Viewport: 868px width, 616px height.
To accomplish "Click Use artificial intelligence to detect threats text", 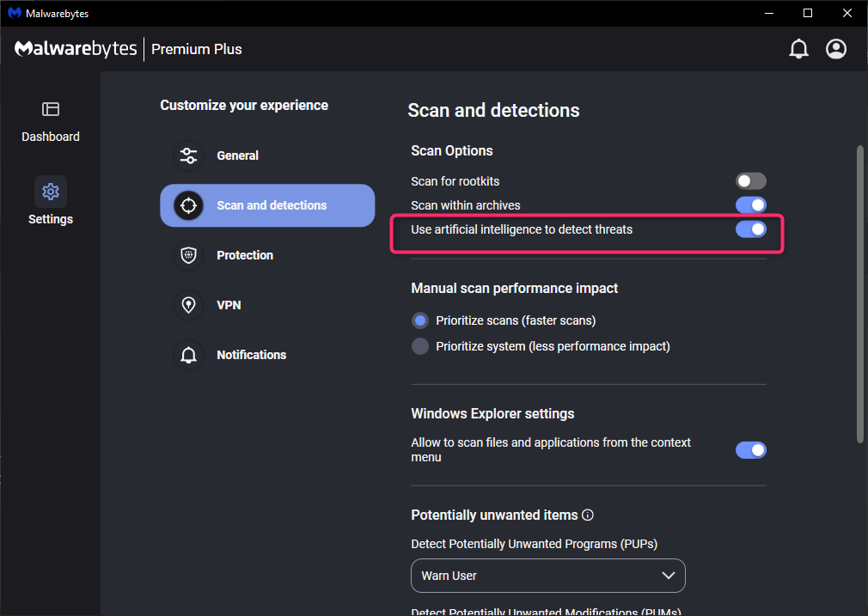I will coord(522,229).
